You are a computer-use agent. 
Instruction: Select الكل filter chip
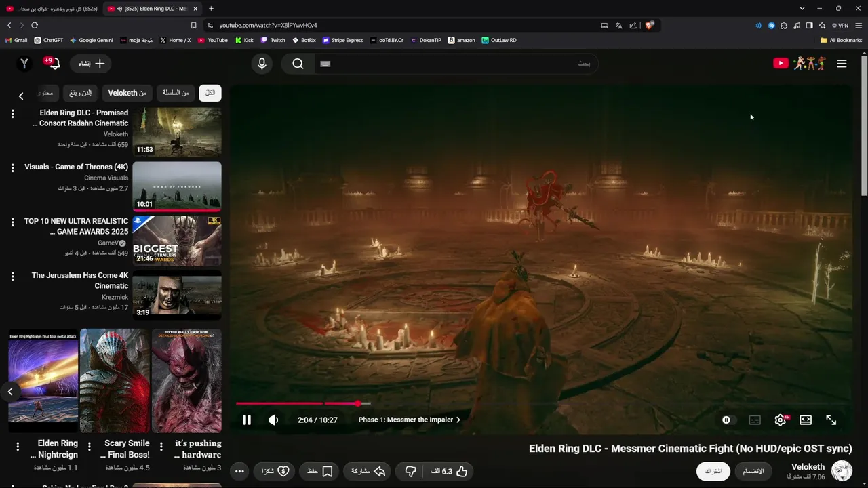[x=210, y=93]
